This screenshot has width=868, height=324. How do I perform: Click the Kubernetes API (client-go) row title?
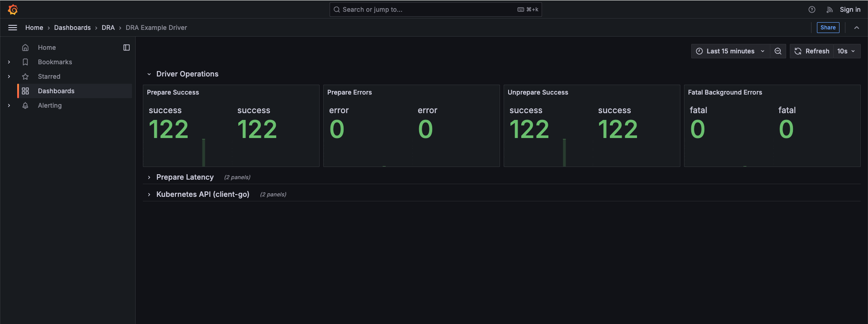click(203, 194)
